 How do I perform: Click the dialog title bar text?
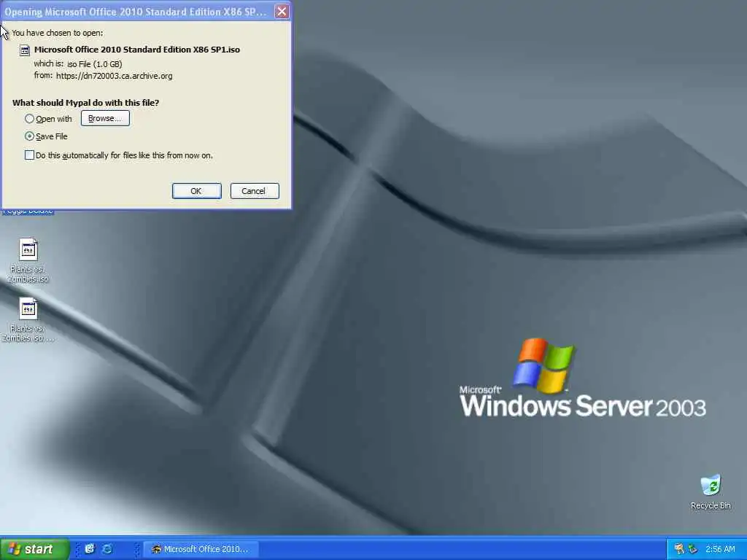click(136, 12)
